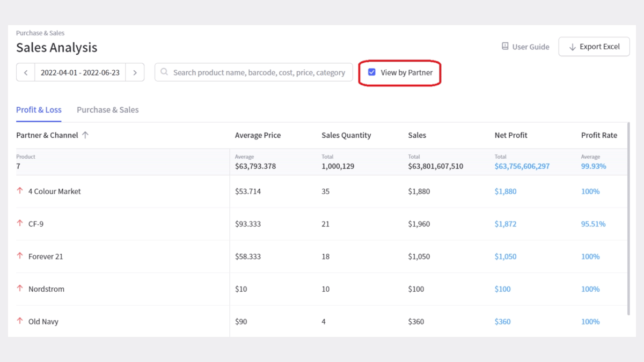This screenshot has width=644, height=362.
Task: Click total Net Profit $63,756,606,297 link
Action: 522,166
